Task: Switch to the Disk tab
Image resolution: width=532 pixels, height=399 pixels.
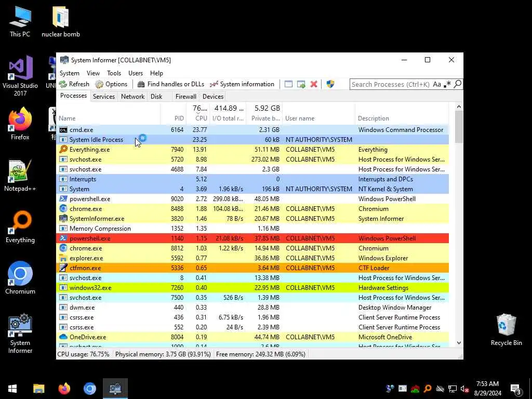Action: [x=156, y=96]
